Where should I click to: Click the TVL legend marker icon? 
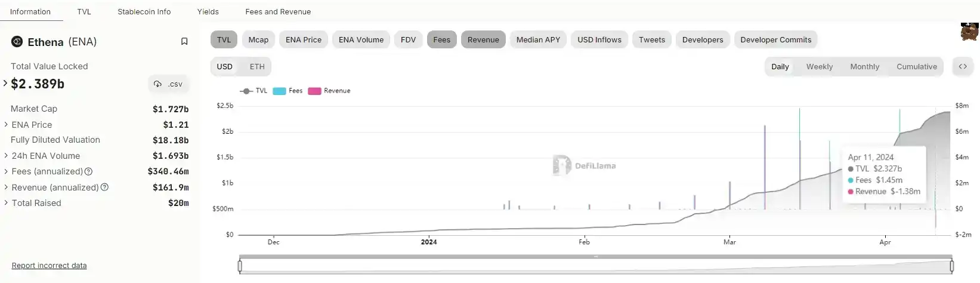[x=246, y=91]
